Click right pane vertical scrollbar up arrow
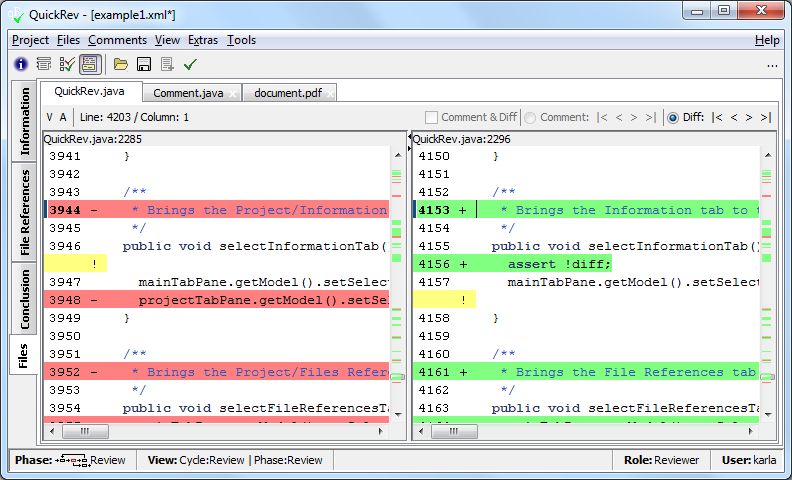Viewport: 792px width, 480px height. point(768,156)
